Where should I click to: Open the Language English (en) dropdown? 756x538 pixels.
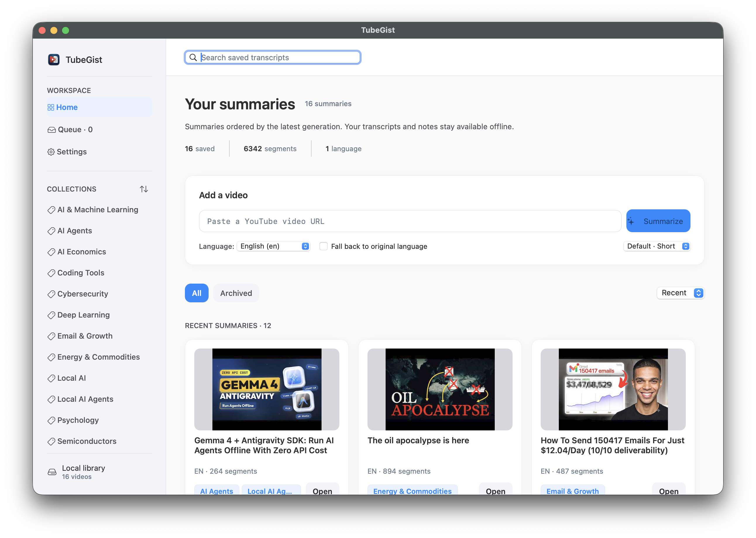274,246
